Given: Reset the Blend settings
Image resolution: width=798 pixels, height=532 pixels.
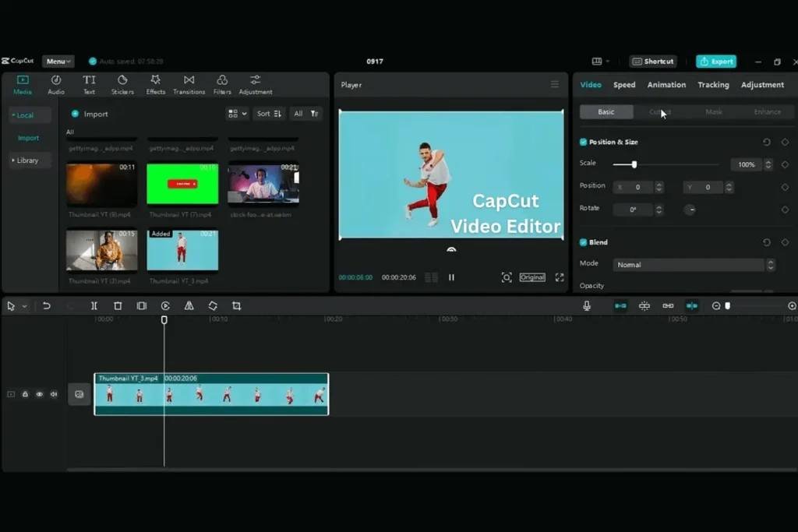Looking at the screenshot, I should 767,242.
